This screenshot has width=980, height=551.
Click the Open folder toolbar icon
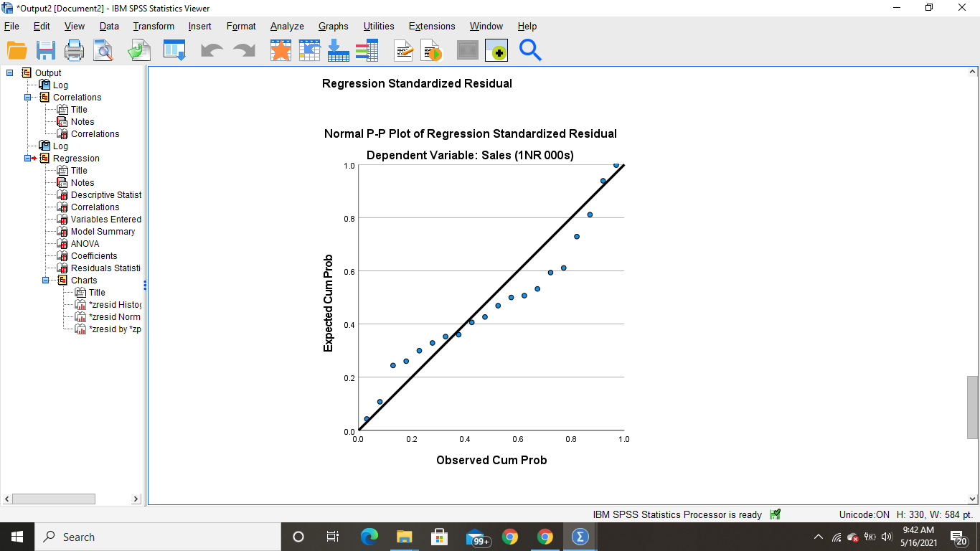pyautogui.click(x=17, y=50)
